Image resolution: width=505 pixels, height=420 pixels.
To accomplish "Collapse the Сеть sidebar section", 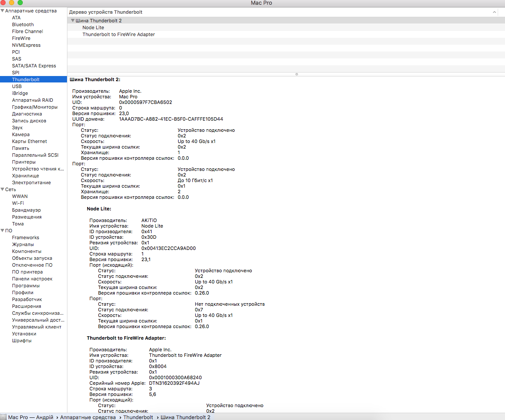I will 3,189.
